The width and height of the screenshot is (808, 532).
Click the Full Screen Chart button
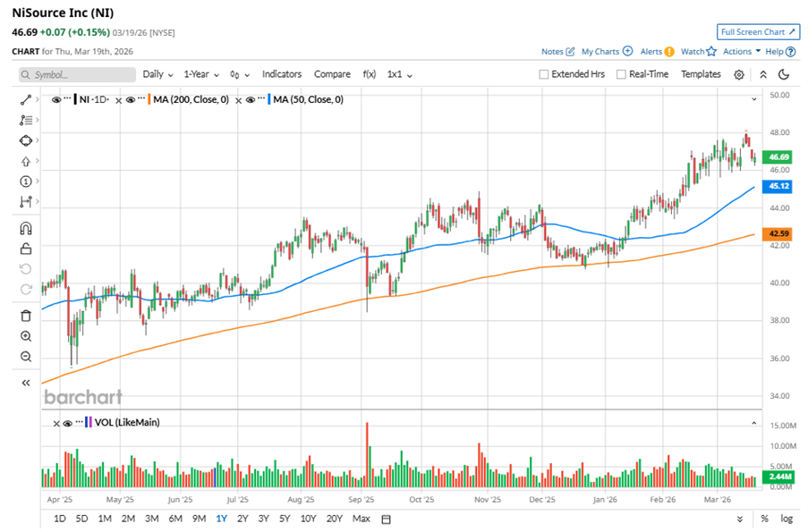click(757, 32)
